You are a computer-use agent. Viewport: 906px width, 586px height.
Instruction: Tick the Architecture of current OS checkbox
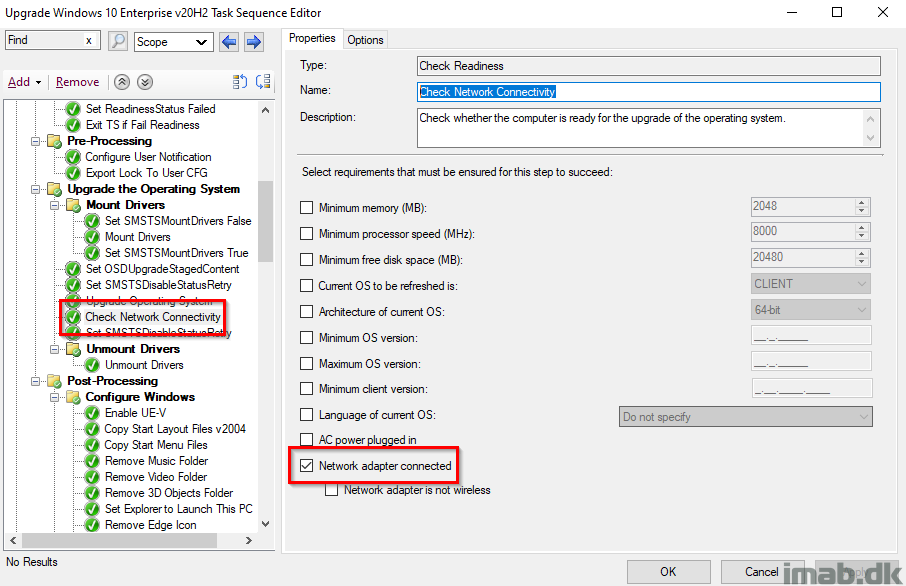tap(307, 311)
